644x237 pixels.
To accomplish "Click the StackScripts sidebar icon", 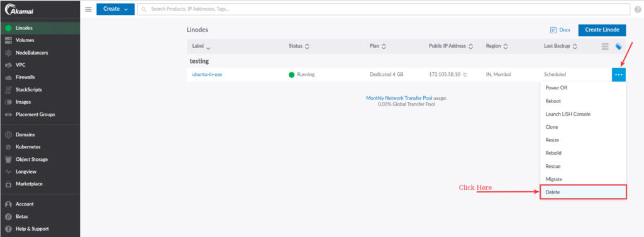I will tap(8, 89).
